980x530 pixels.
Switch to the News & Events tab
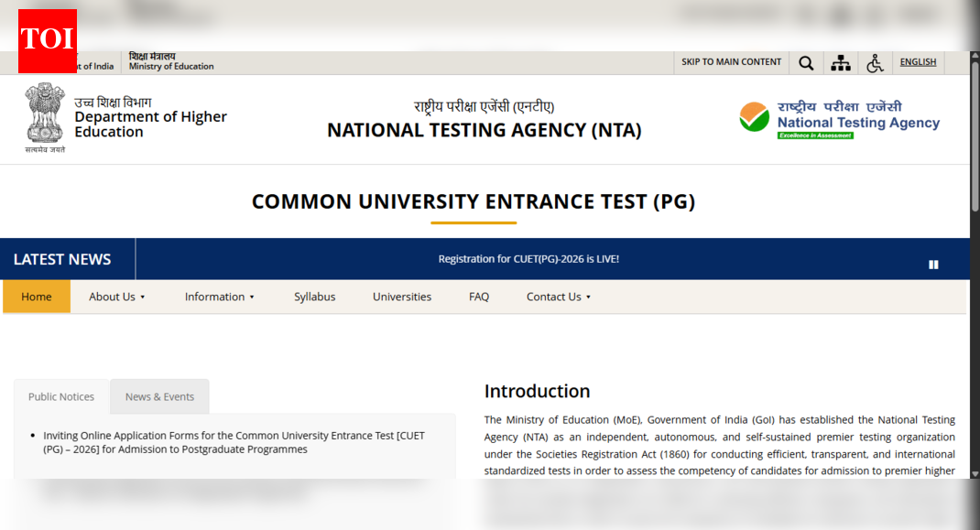click(158, 396)
